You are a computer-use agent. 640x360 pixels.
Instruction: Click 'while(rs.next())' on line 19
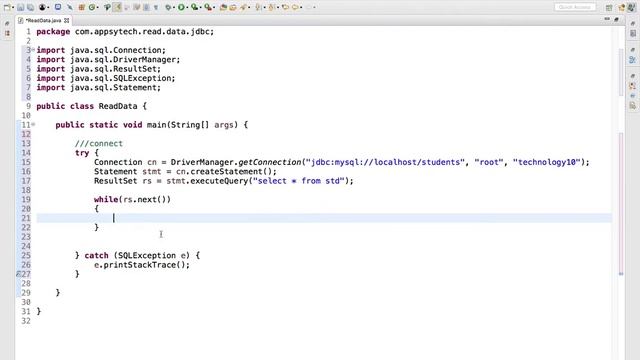132,200
